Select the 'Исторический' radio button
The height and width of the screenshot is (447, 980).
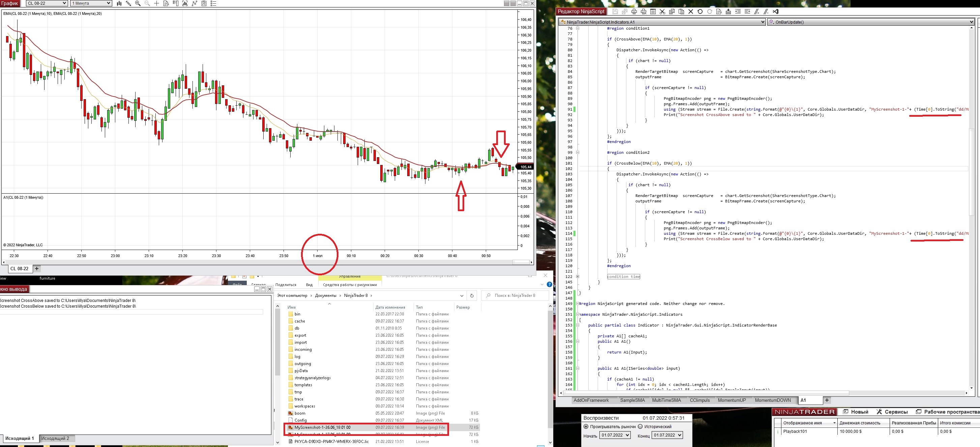pyautogui.click(x=640, y=426)
